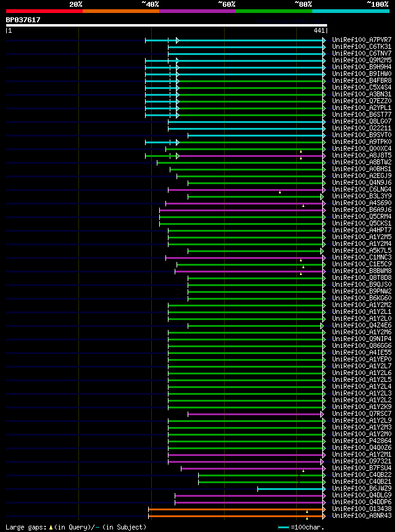Click the UniRef100_B6KG60 label

(362, 298)
